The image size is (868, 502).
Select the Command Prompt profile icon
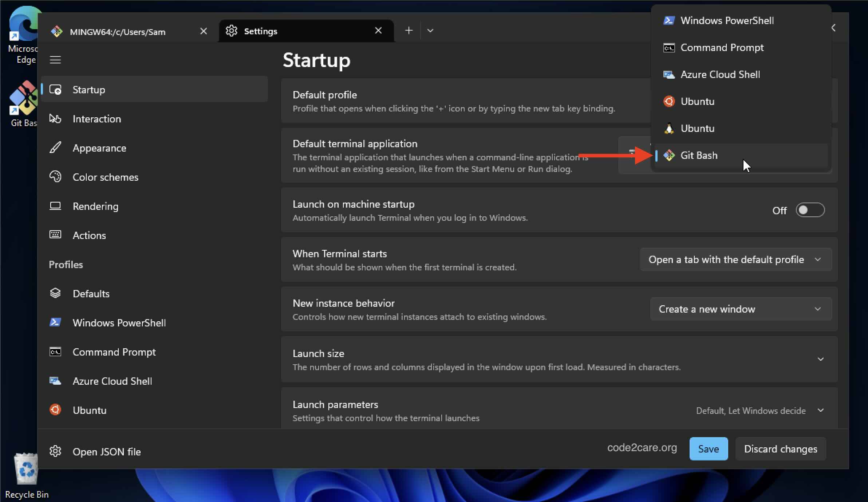(x=55, y=352)
